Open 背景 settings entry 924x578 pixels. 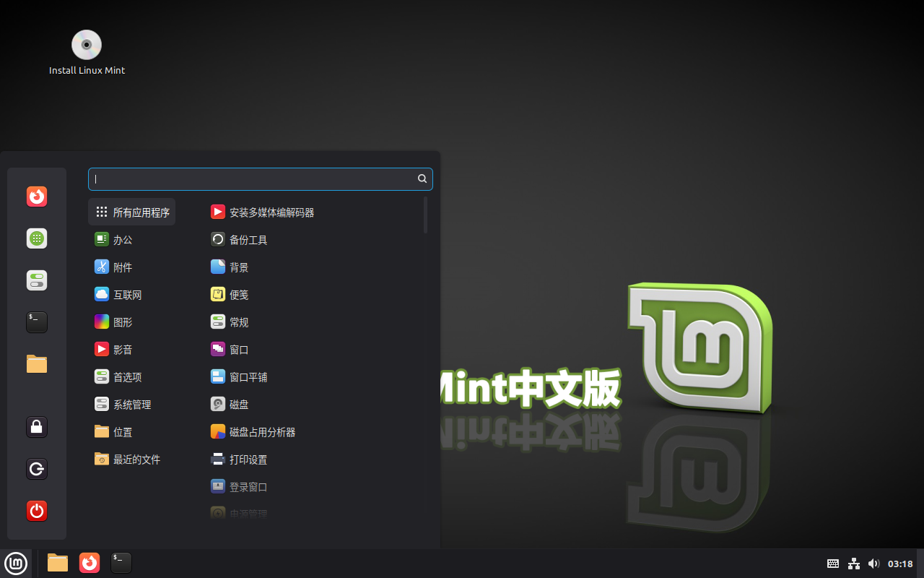coord(313,267)
